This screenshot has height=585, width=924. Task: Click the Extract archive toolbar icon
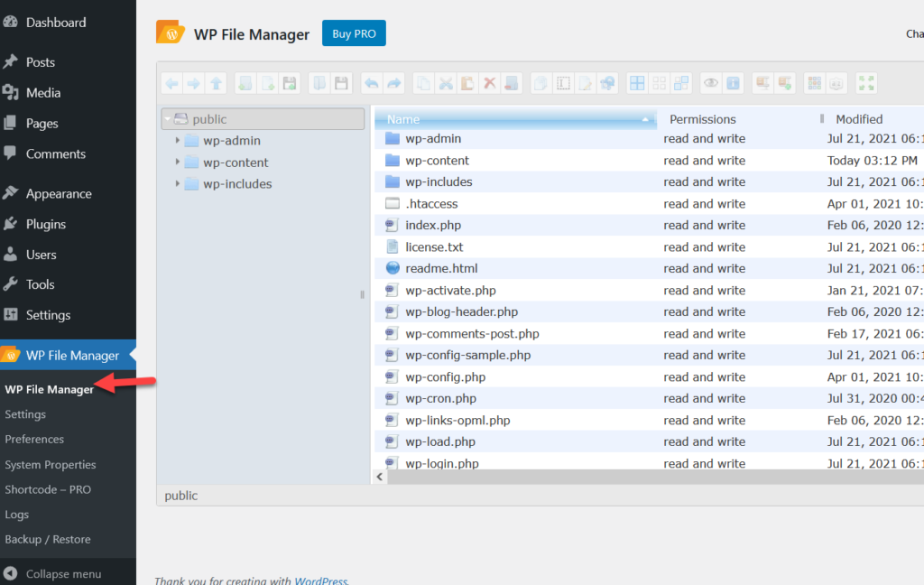[x=763, y=84]
